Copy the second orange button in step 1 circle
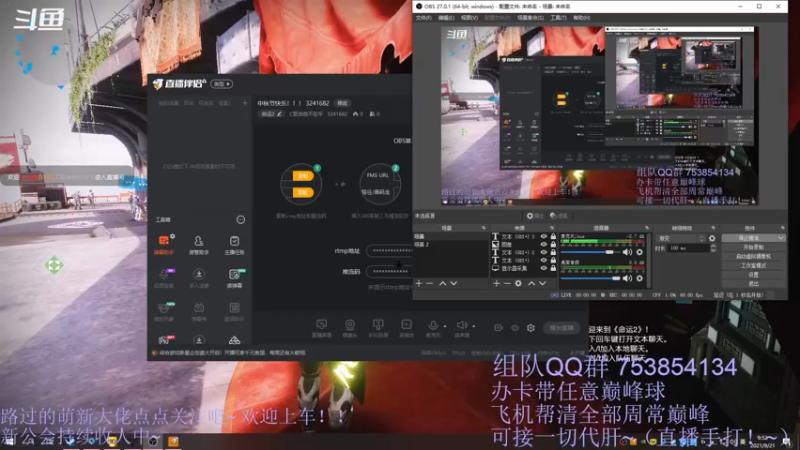The width and height of the screenshot is (800, 450). 302,192
